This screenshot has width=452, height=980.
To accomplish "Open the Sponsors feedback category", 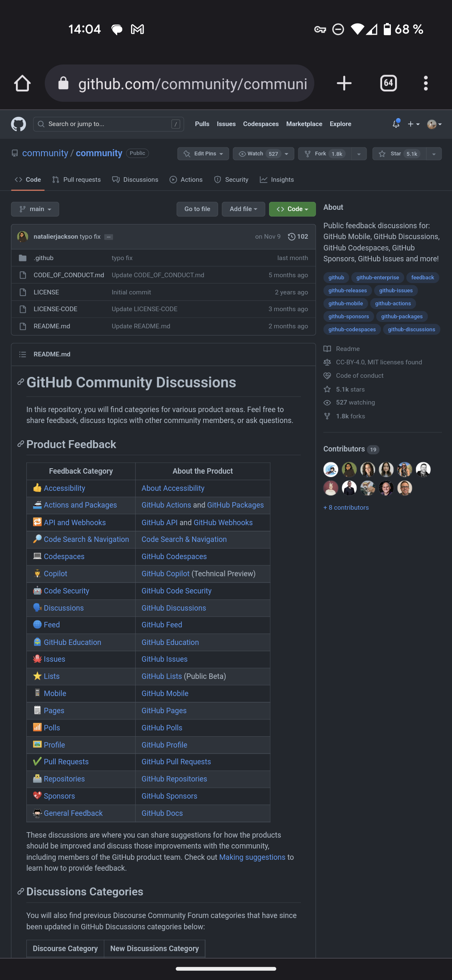I will pyautogui.click(x=59, y=796).
